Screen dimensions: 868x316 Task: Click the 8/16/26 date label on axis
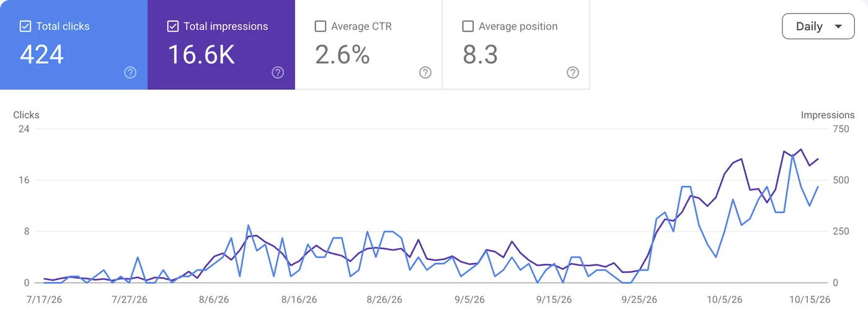click(299, 299)
